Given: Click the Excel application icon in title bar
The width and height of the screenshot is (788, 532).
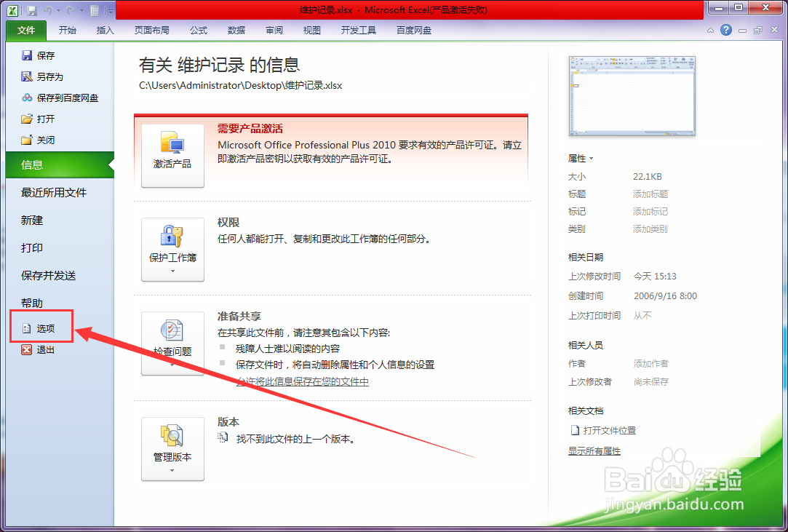Looking at the screenshot, I should 12,10.
